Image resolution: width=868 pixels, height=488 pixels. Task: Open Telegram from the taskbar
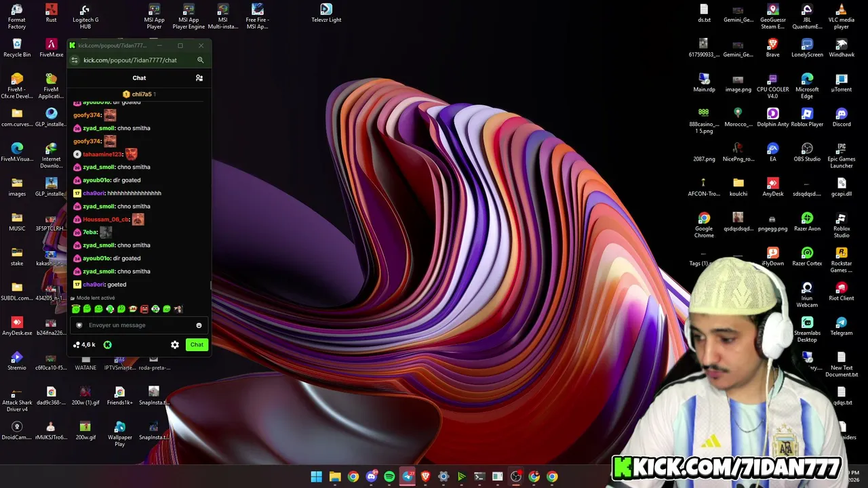(408, 476)
